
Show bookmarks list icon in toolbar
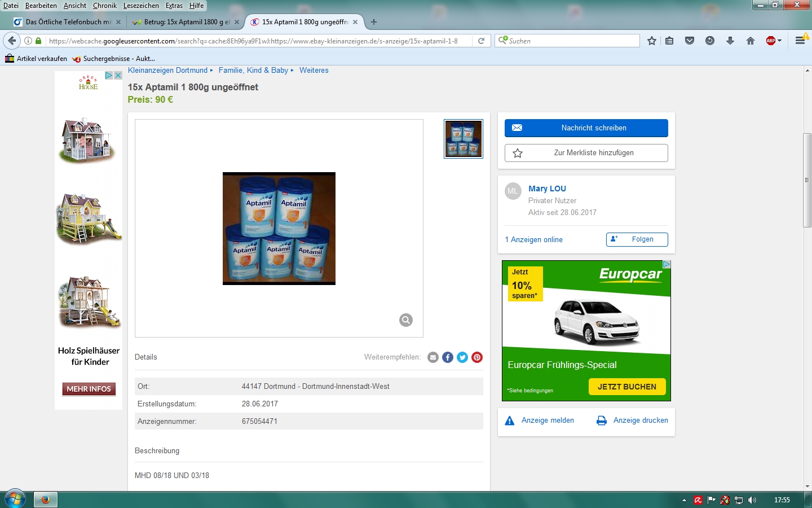click(x=669, y=41)
